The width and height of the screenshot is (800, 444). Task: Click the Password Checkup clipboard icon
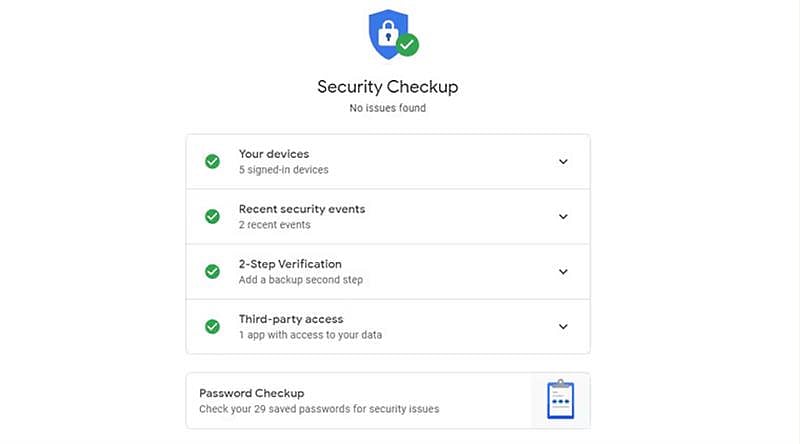560,400
